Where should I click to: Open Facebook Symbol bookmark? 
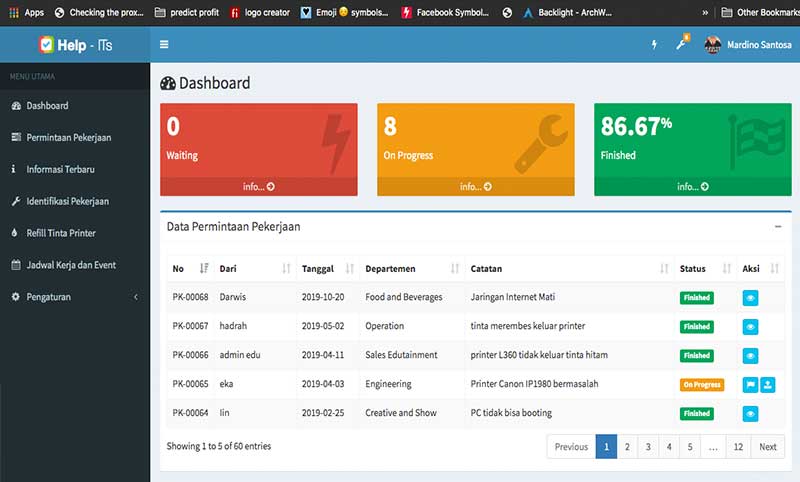[x=445, y=12]
